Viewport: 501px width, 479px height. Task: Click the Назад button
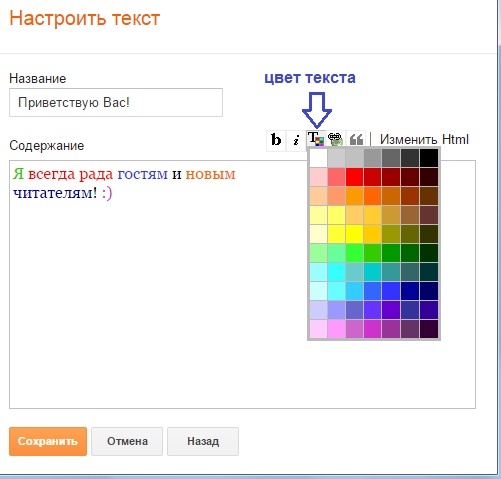[203, 441]
